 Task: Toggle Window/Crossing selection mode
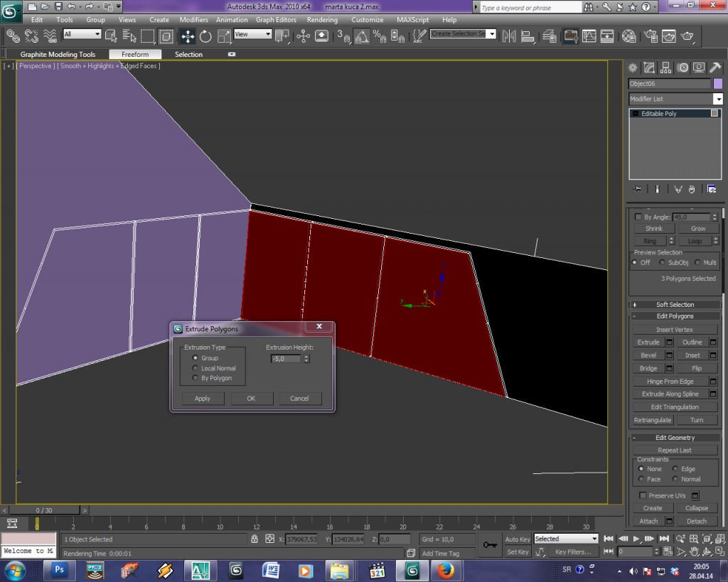coord(166,36)
